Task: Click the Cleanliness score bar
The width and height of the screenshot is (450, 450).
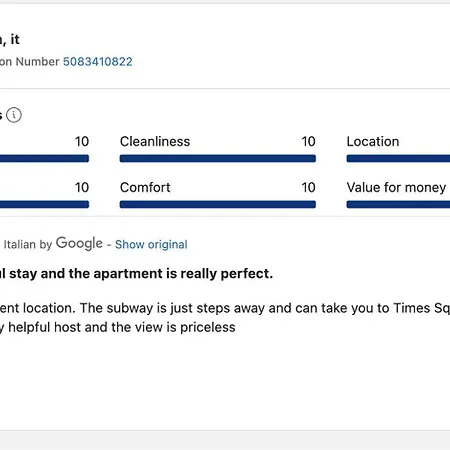Action: pos(218,158)
